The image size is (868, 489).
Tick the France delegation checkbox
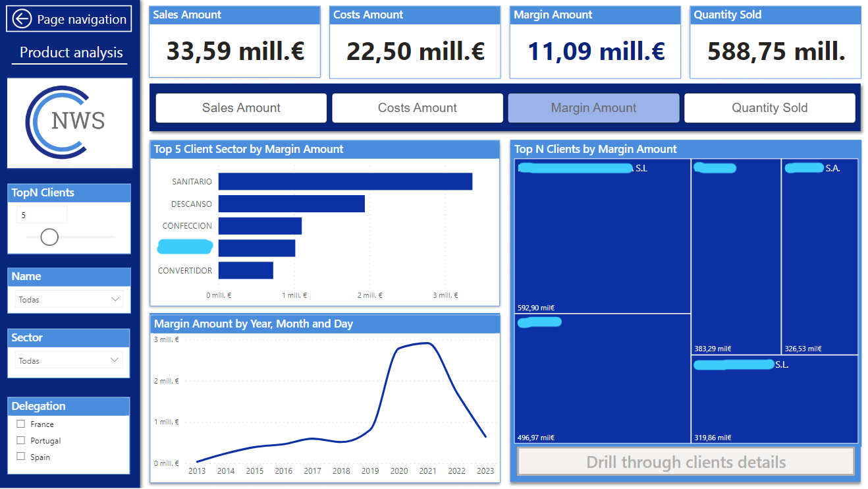tap(21, 424)
